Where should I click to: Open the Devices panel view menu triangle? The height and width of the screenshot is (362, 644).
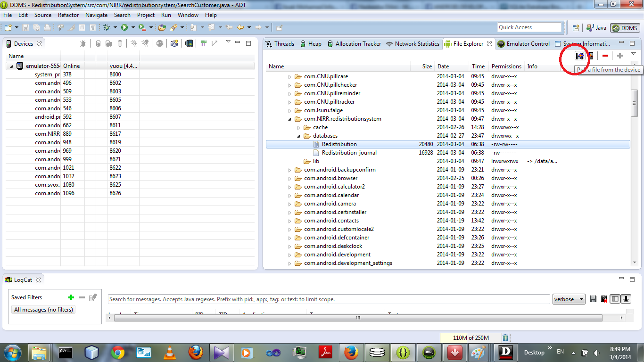point(228,42)
